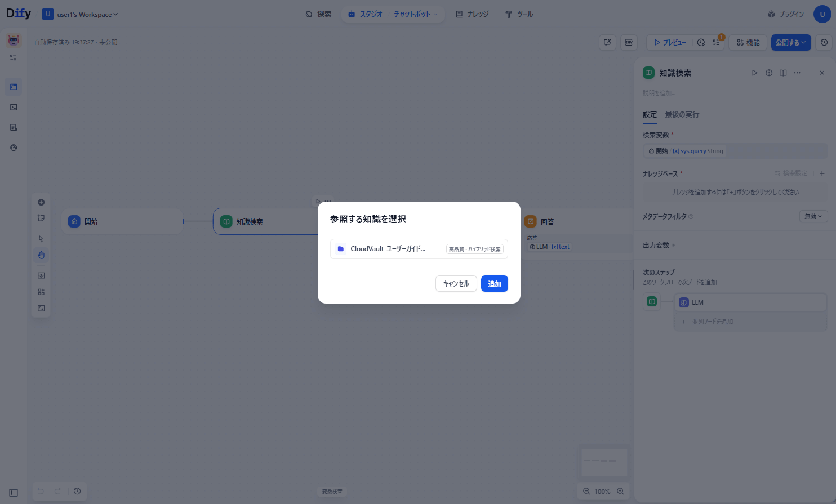
Task: Run the 知識検索 node with play icon
Action: [x=754, y=73]
